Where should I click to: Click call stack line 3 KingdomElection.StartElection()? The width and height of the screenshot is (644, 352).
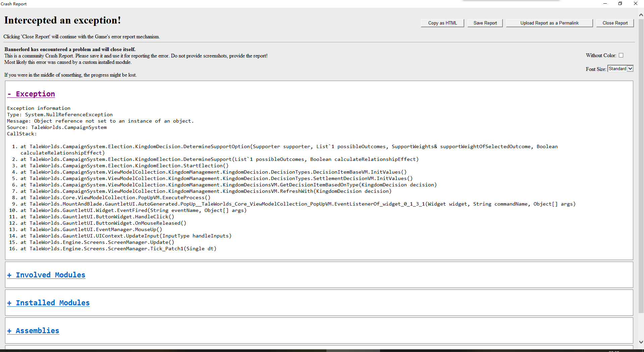click(124, 166)
